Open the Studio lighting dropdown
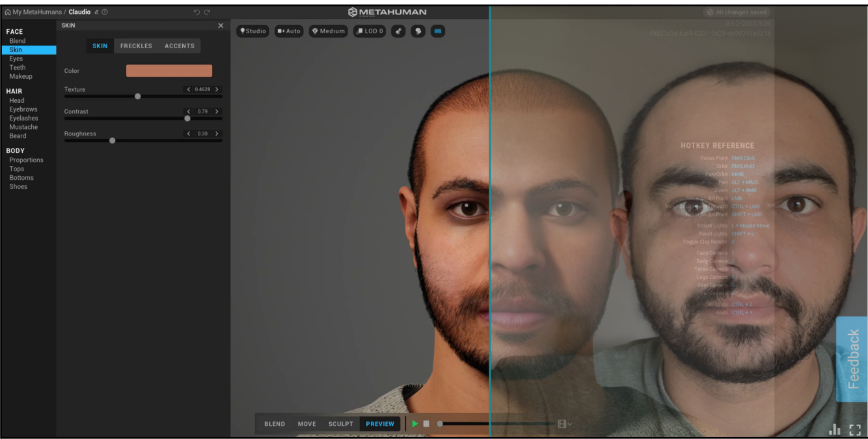 (252, 31)
